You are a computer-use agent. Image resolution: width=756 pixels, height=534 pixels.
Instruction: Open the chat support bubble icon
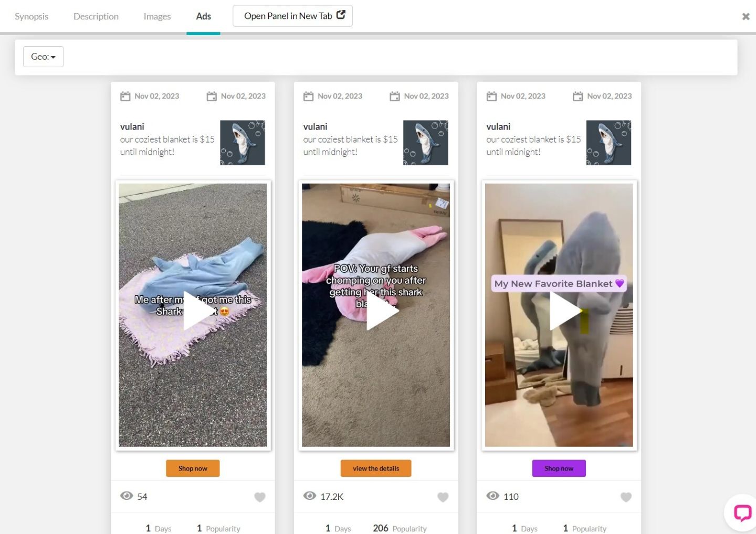coord(742,512)
